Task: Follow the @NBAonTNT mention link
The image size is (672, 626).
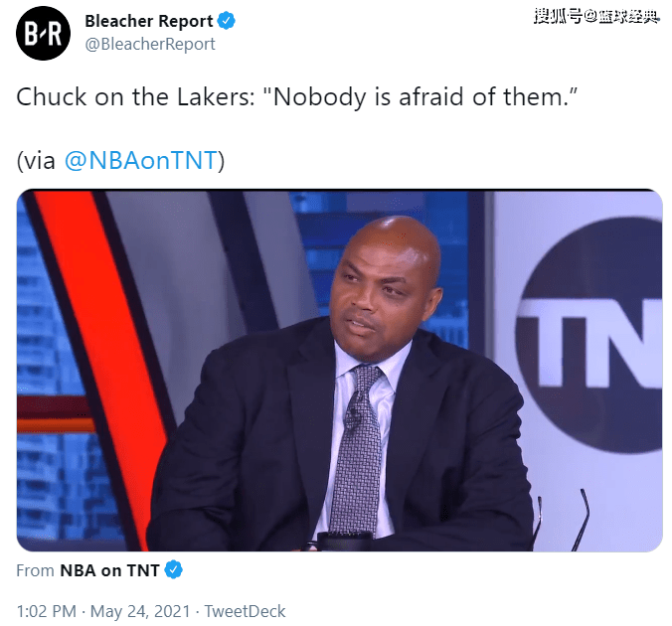Action: click(141, 161)
